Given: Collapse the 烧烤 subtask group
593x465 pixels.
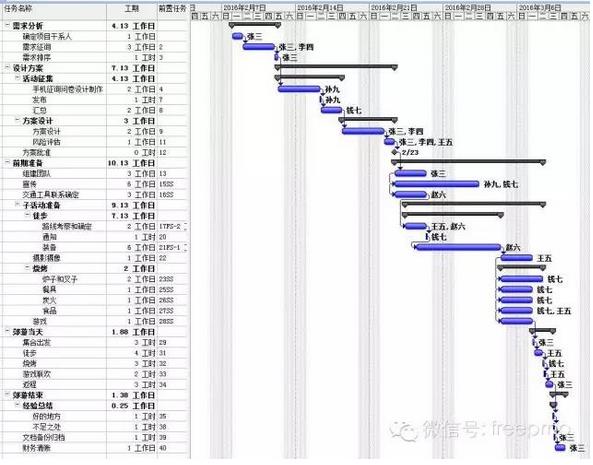Looking at the screenshot, I should pyautogui.click(x=27, y=268).
